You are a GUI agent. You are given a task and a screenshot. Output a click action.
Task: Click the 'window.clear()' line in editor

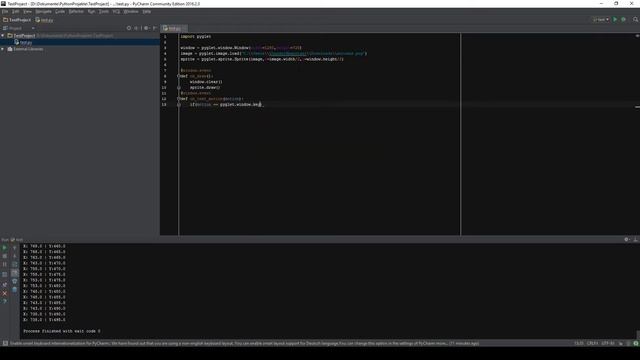[x=206, y=82]
